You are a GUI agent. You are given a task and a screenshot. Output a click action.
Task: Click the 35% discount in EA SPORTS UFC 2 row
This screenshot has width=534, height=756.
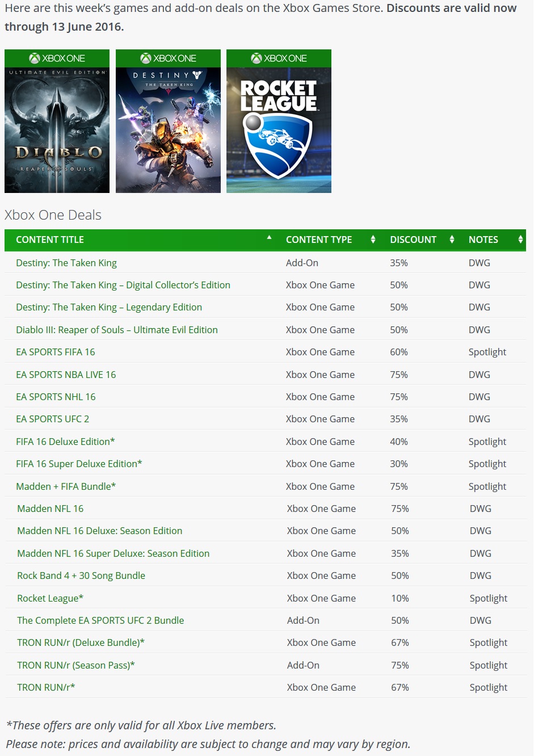[x=399, y=419]
